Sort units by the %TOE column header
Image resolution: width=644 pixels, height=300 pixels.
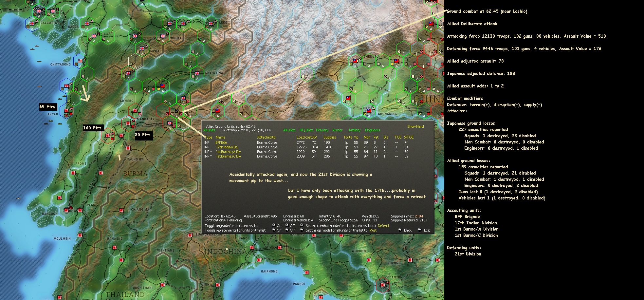click(x=409, y=137)
